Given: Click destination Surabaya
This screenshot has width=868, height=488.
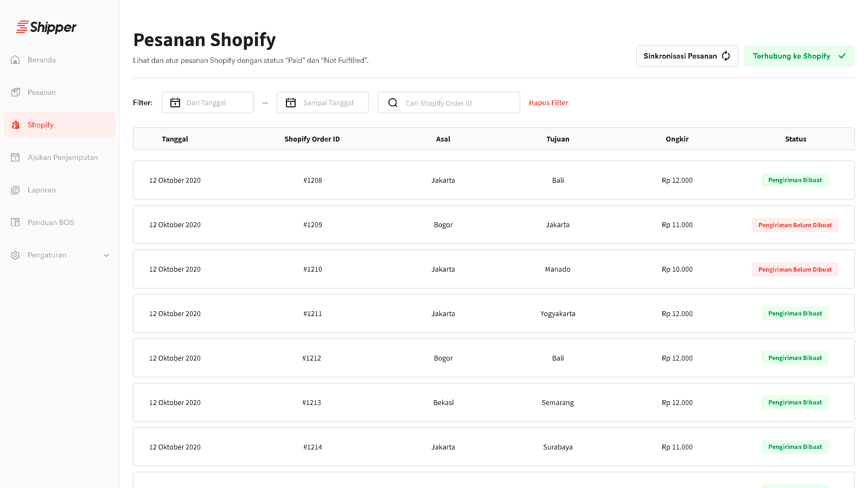Looking at the screenshot, I should pos(558,447).
